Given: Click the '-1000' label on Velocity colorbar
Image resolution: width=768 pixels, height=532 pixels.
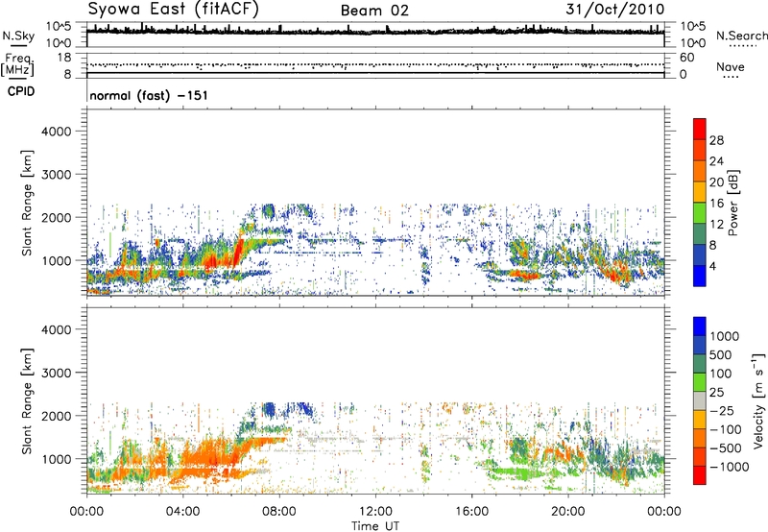Looking at the screenshot, I should click(x=730, y=467).
